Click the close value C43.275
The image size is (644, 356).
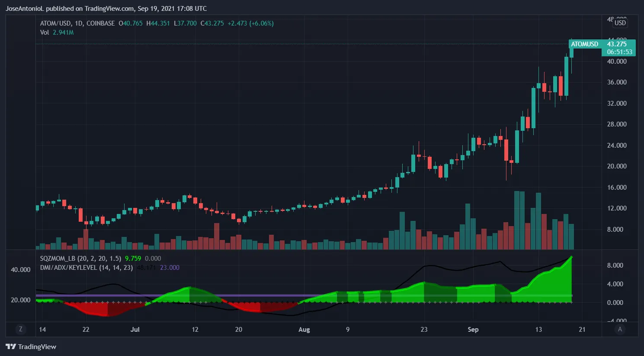pos(212,23)
